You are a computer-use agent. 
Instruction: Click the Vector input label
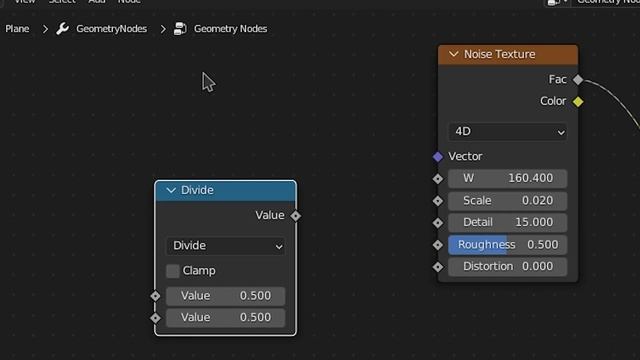[465, 157]
